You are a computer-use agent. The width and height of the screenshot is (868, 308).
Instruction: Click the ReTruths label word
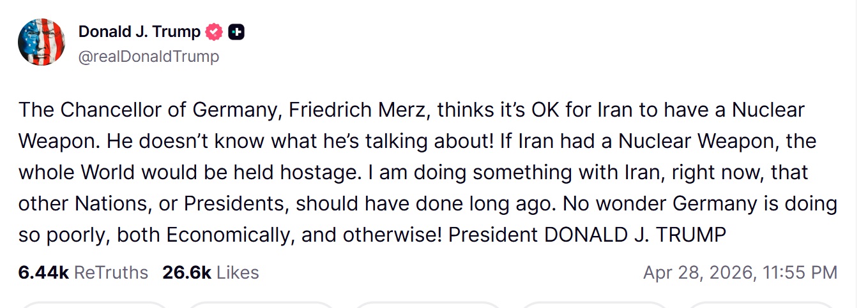click(x=111, y=273)
